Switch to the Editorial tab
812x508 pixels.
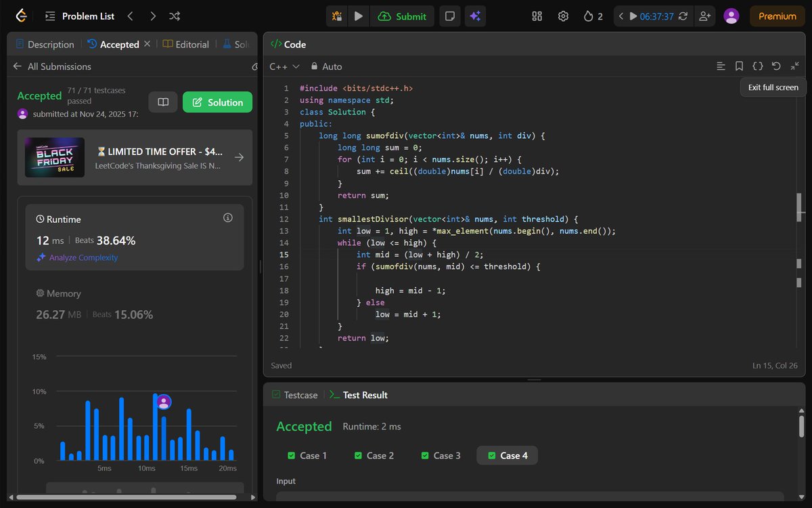[x=186, y=45]
